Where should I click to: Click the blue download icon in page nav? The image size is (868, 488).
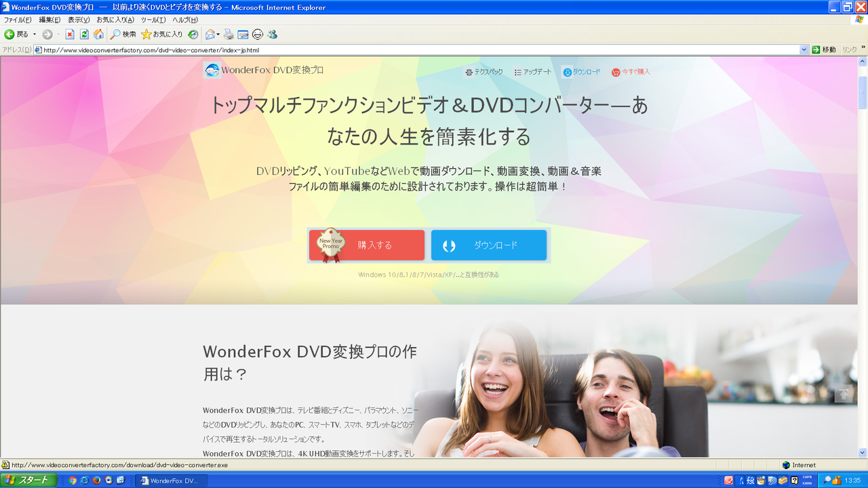point(568,72)
